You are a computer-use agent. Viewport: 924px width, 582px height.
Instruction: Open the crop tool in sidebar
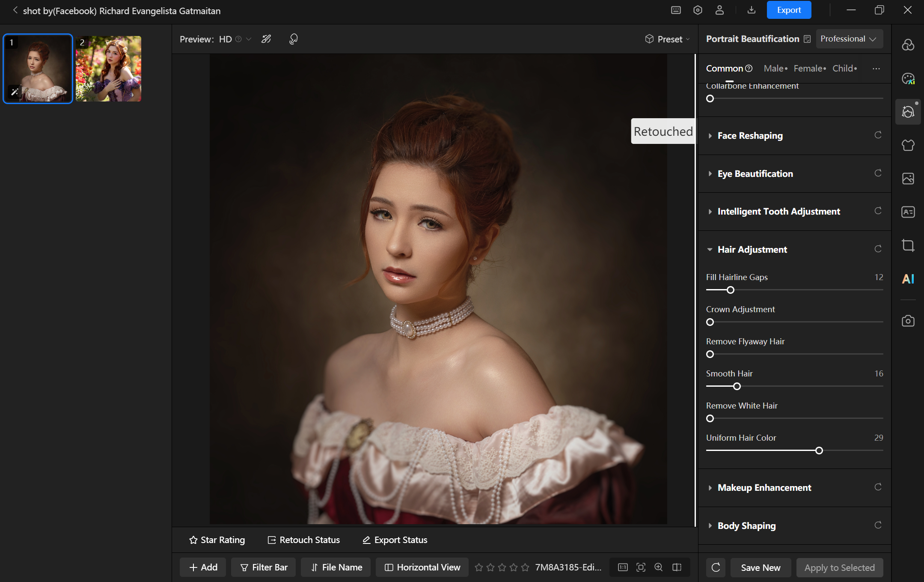[908, 245]
